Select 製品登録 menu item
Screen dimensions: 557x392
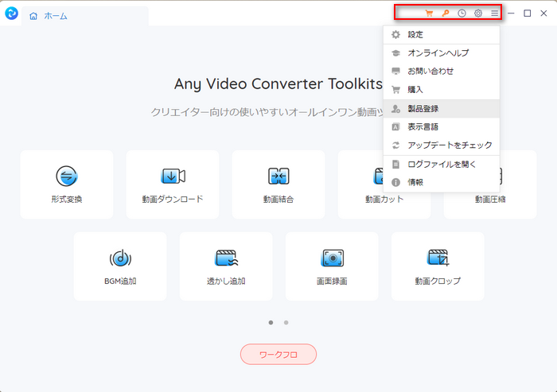(x=442, y=109)
